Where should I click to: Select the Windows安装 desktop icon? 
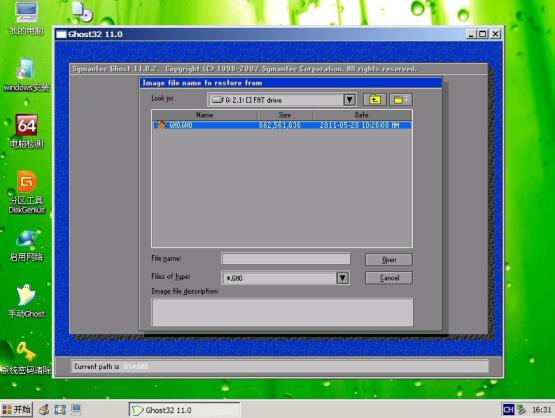click(x=26, y=74)
